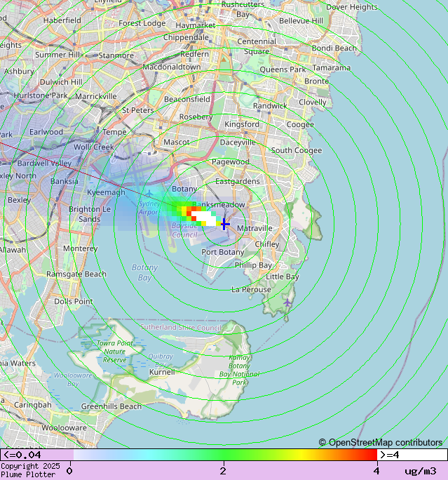
Task: Click the Towra Point Nature Reserve label
Action: (x=114, y=351)
